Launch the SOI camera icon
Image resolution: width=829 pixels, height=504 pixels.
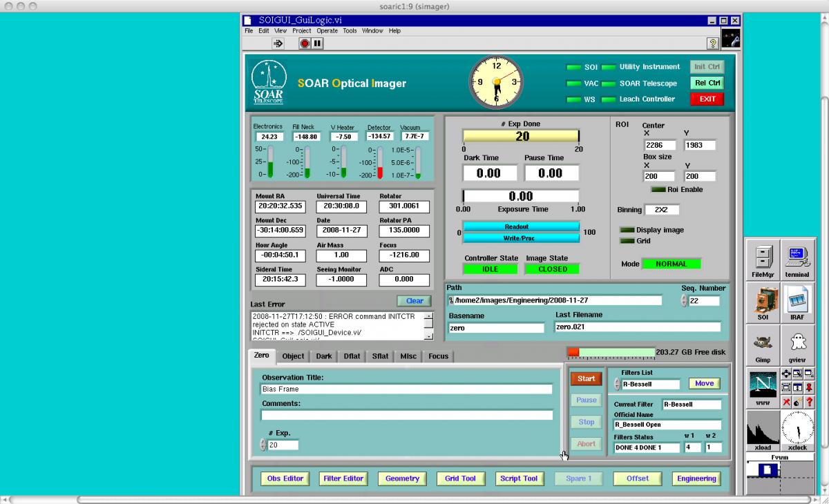[x=763, y=302]
